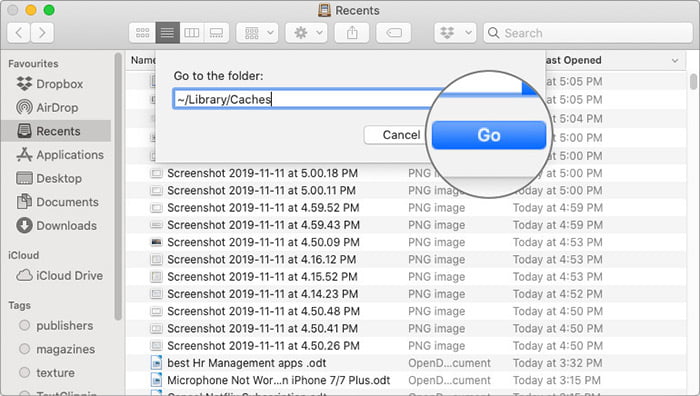Go forward with the right arrow
The image size is (700, 396).
point(42,33)
